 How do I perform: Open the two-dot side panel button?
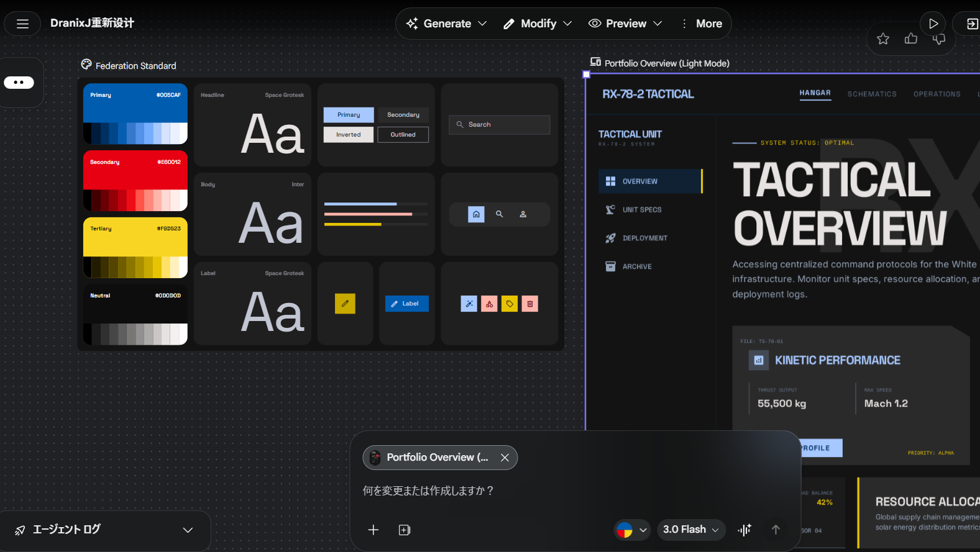pos(19,83)
